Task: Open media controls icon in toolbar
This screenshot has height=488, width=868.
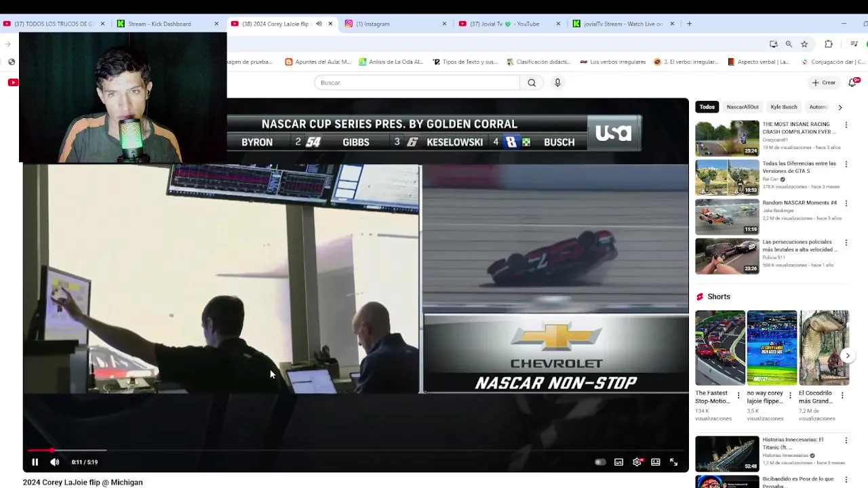Action: (854, 44)
